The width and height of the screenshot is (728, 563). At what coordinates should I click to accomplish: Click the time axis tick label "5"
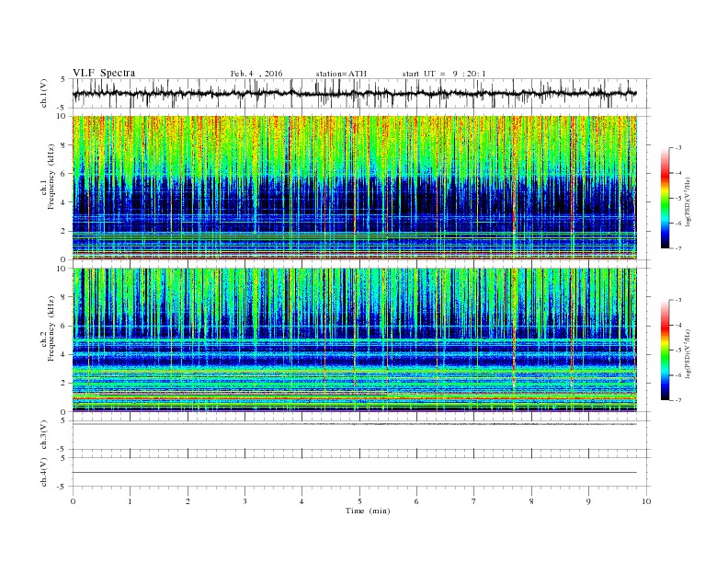click(x=359, y=501)
